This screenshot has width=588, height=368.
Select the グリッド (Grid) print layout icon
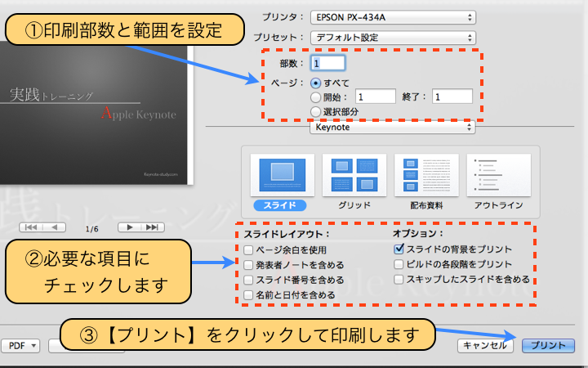(354, 175)
